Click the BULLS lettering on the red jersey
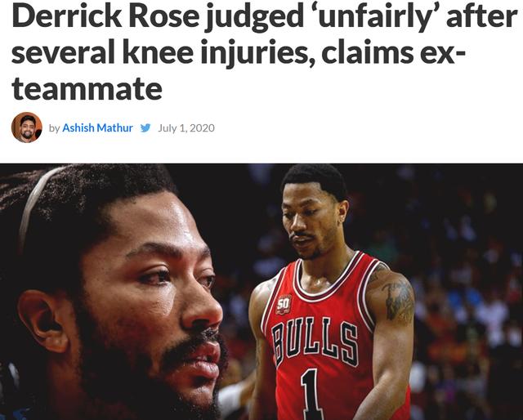Image resolution: width=523 pixels, height=420 pixels. (315, 341)
